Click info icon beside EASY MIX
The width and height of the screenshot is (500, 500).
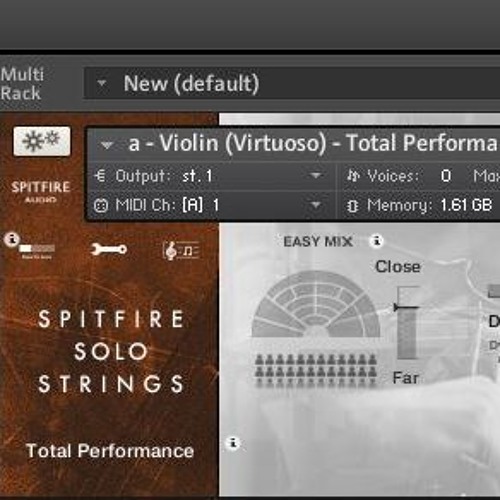pyautogui.click(x=377, y=240)
